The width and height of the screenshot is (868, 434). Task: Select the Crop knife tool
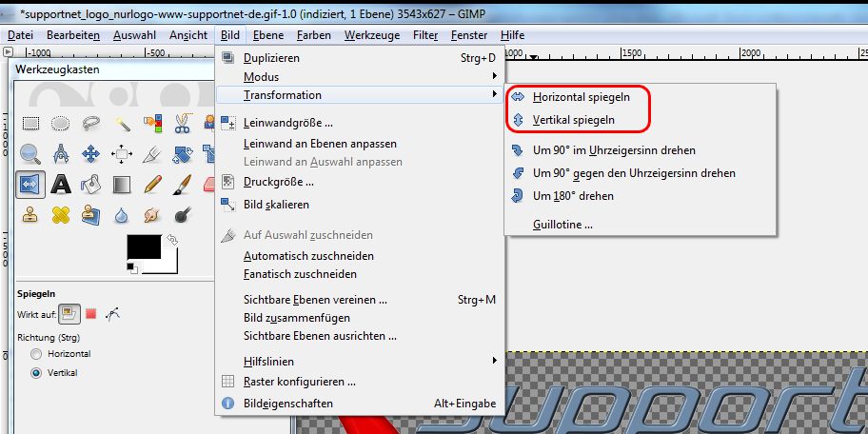[x=152, y=153]
